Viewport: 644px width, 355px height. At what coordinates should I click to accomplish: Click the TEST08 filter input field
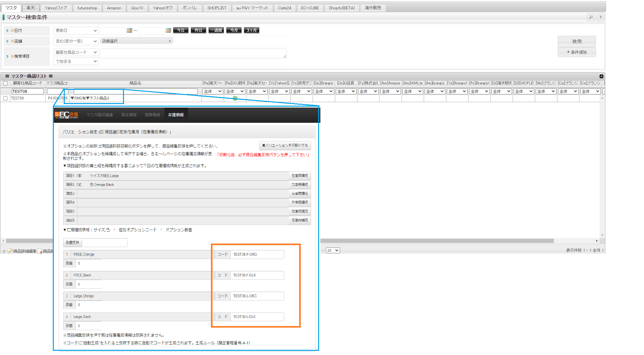[x=27, y=91]
